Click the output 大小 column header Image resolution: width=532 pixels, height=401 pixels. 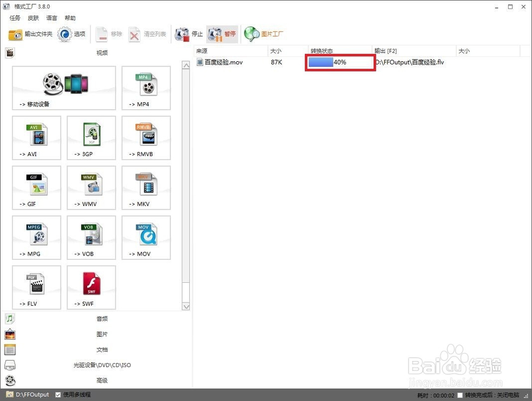[488, 51]
